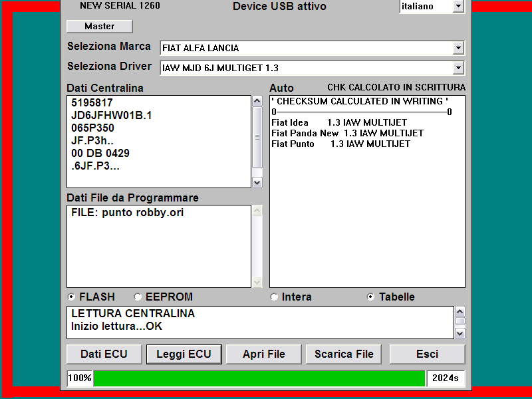Screen dimensions: 532x399
Task: Click scroll down arrow in log box
Action: 460,333
